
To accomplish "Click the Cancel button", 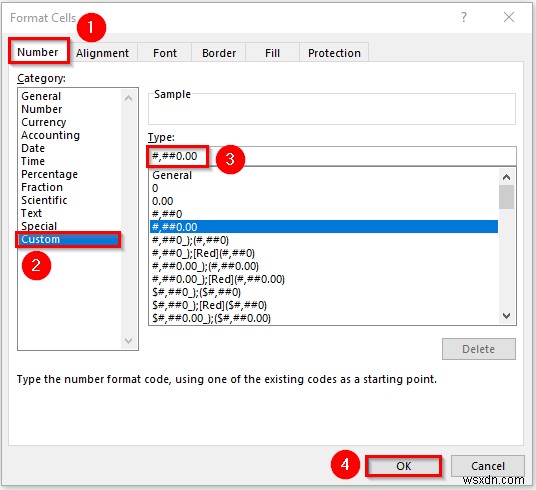I will tap(487, 466).
